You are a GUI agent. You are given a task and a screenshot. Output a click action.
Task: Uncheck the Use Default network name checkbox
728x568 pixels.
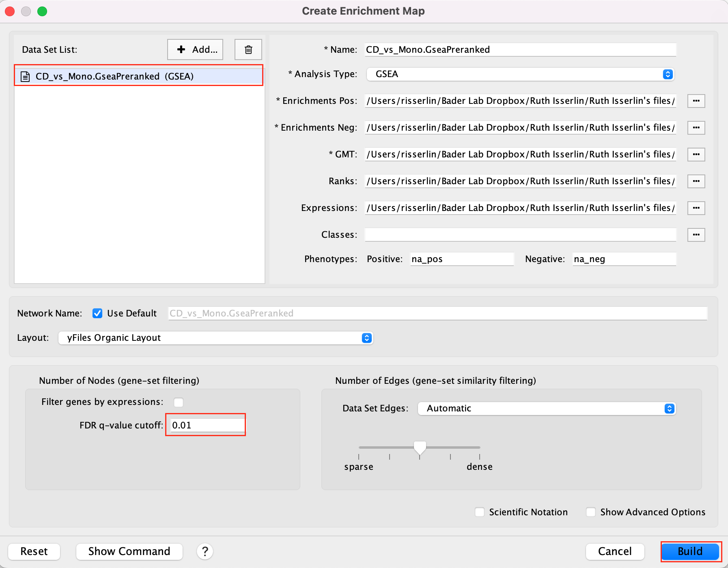point(97,313)
